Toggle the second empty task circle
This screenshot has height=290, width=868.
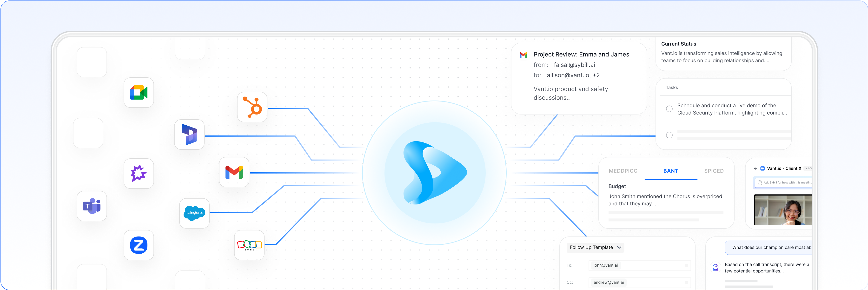tap(669, 135)
